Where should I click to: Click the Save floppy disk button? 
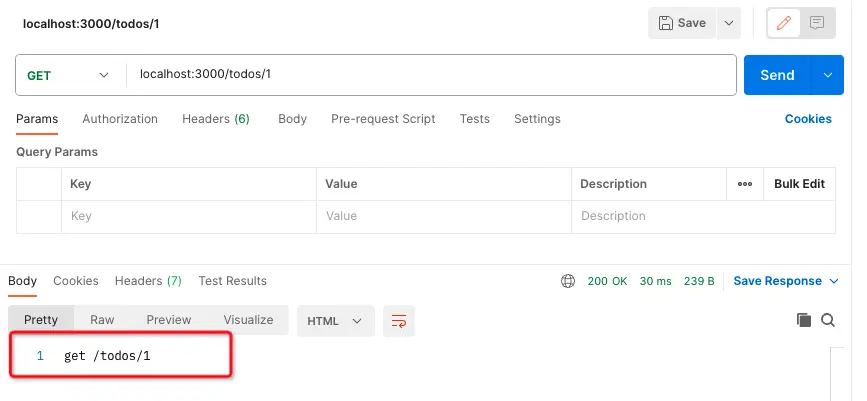point(682,23)
